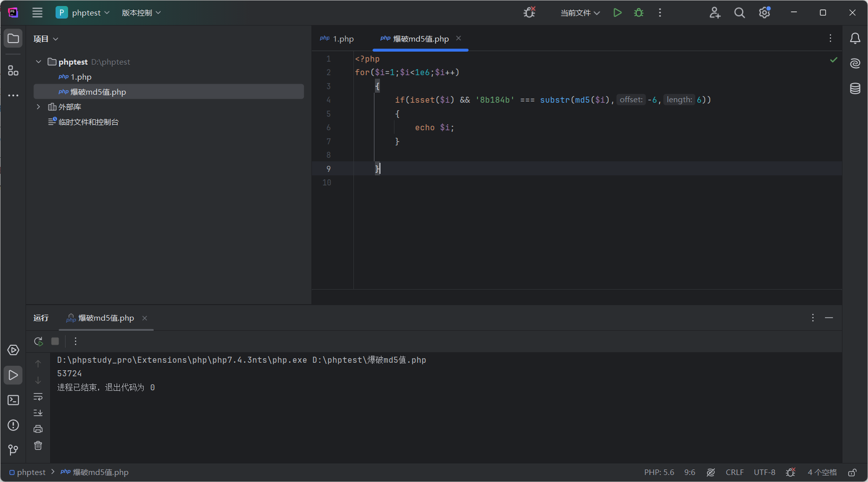Screen dimensions: 868x482
Task: Minimize the Run tool window
Action: (829, 318)
